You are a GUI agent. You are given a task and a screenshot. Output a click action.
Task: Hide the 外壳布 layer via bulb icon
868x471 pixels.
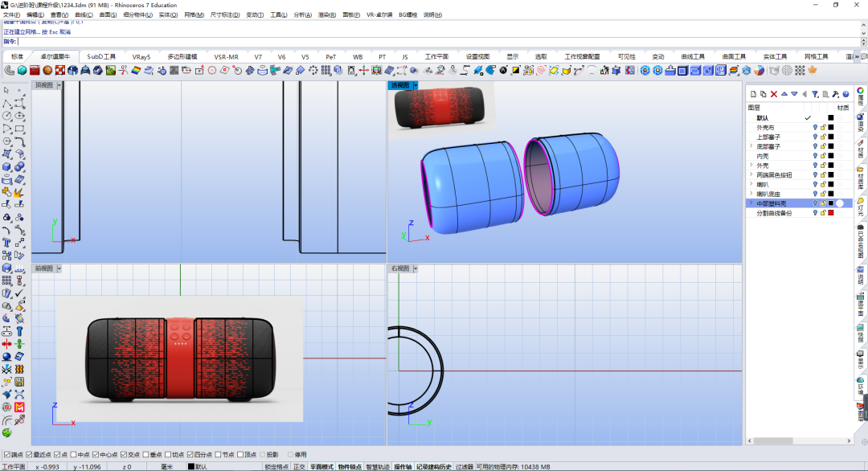tap(815, 127)
